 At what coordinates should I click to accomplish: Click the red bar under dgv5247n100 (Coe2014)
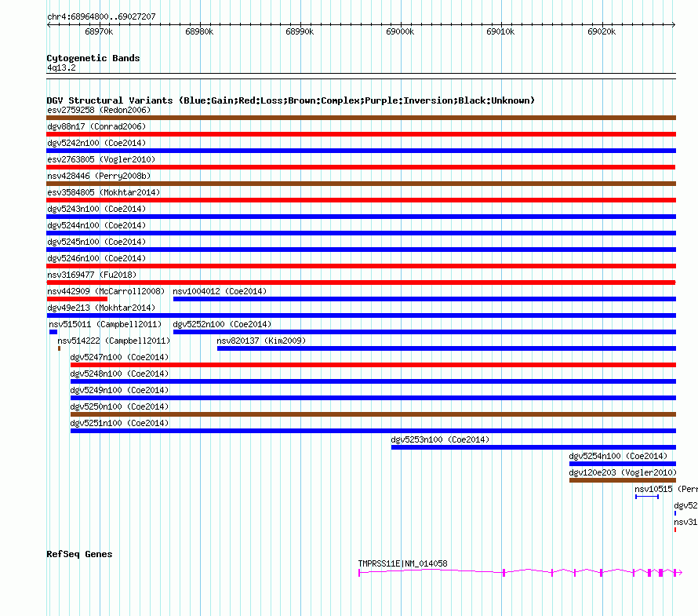pos(373,365)
